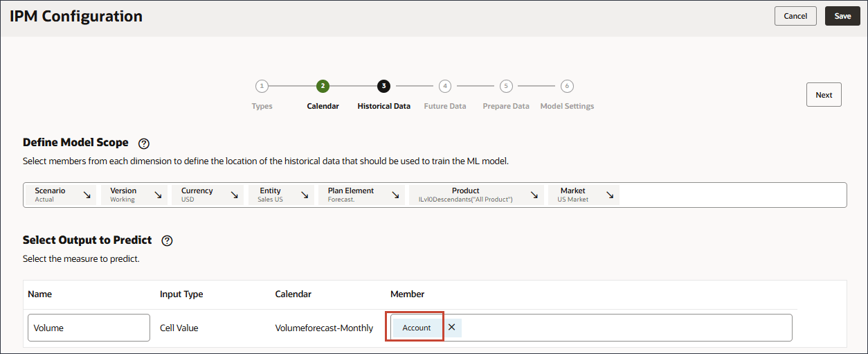Save the IPM configuration

(x=842, y=16)
